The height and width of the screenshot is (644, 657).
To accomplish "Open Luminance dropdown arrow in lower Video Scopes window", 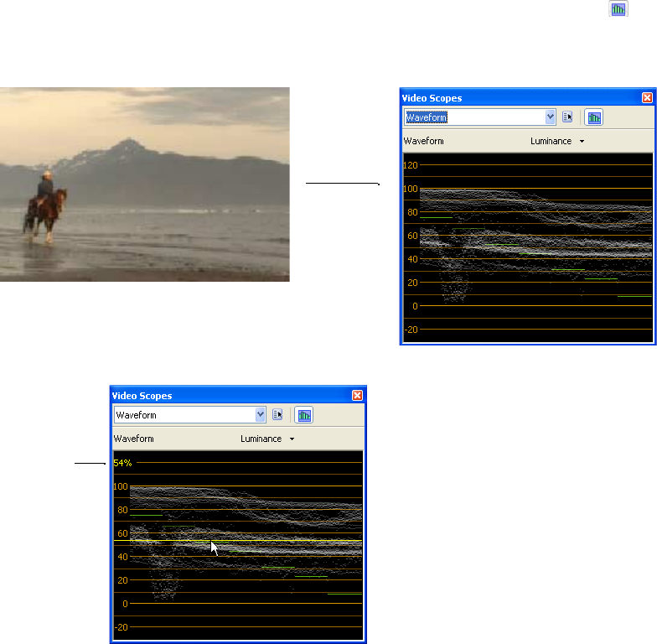I will pos(292,439).
